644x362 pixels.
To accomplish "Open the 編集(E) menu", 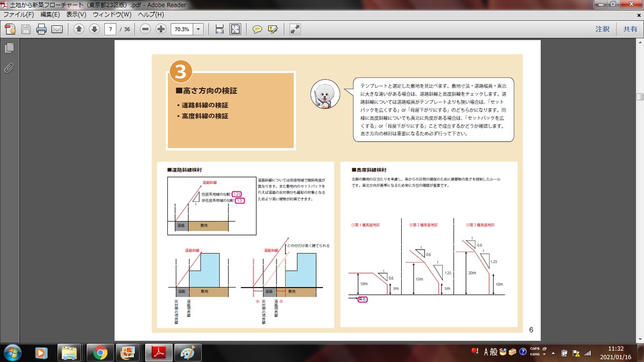I will tap(50, 14).
